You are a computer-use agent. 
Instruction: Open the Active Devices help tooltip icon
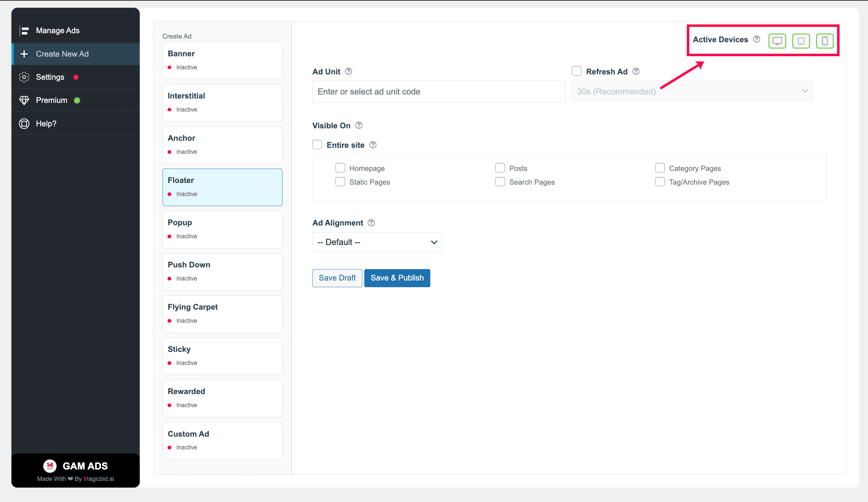pyautogui.click(x=756, y=39)
